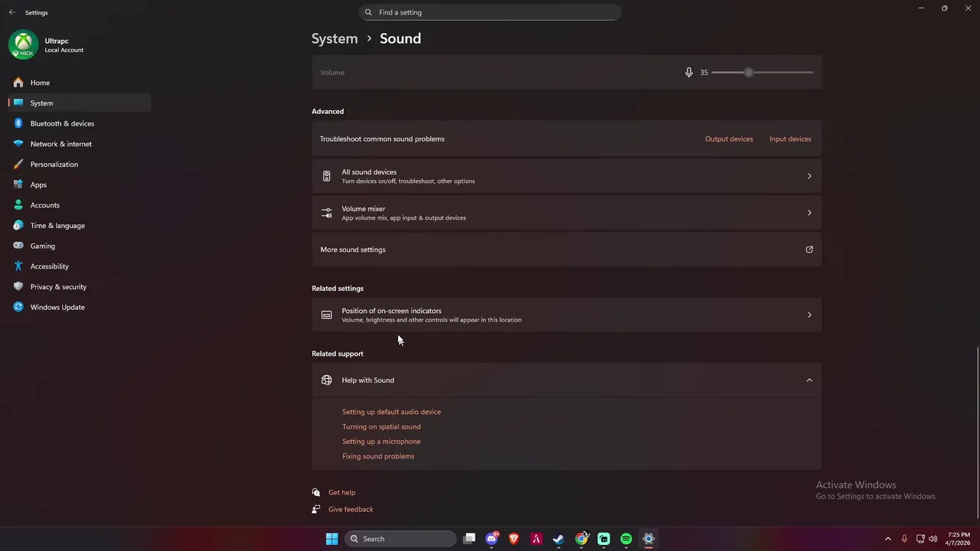Open Accessibility settings

pyautogui.click(x=80, y=266)
